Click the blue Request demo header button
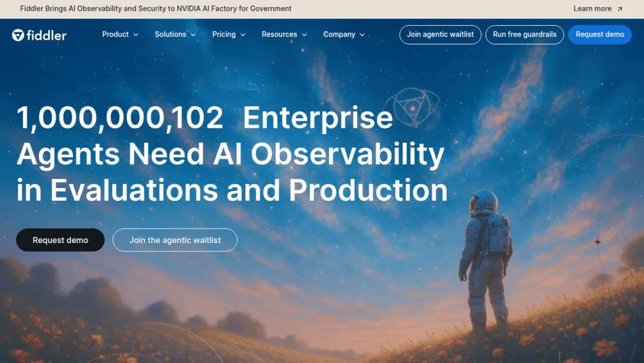This screenshot has height=363, width=644. [600, 35]
